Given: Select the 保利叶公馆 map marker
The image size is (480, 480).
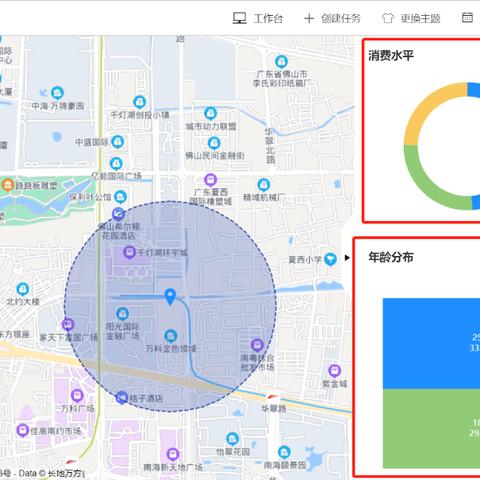Looking at the screenshot, I should 120,197.
